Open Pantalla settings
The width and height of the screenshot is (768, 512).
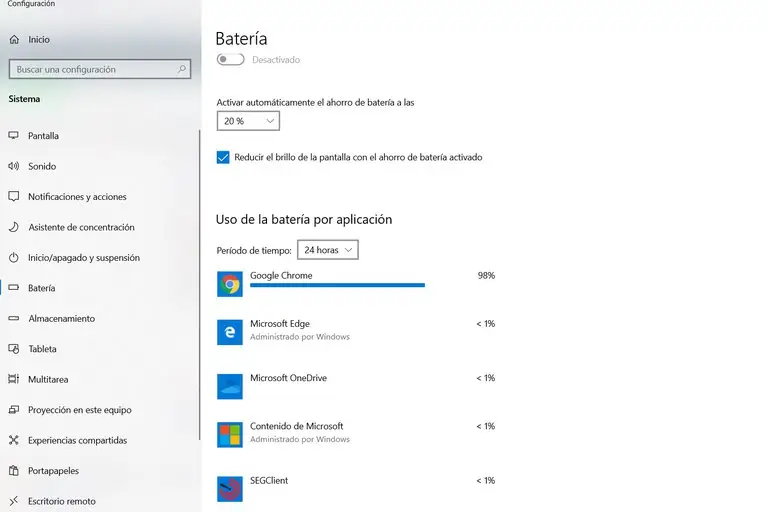[x=43, y=136]
